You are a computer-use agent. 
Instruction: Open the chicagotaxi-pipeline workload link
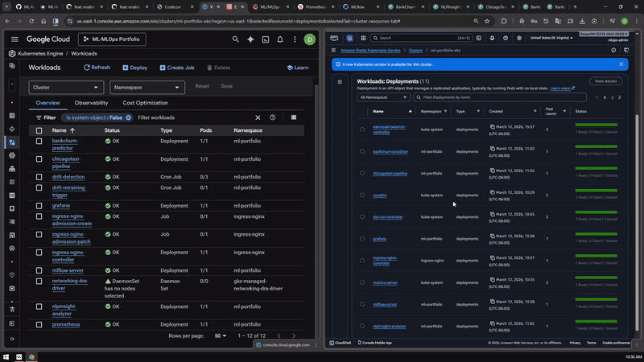pyautogui.click(x=66, y=162)
